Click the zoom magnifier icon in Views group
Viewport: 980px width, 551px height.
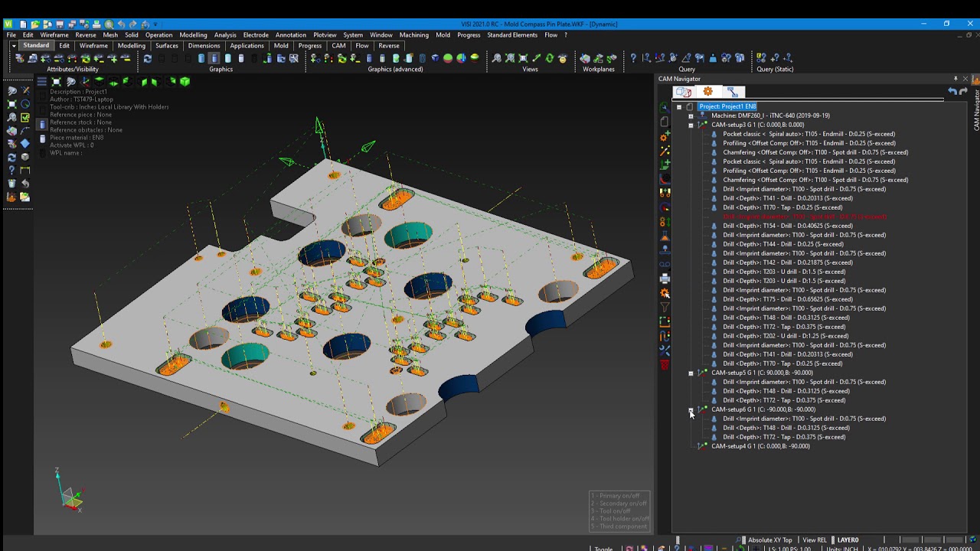pos(496,58)
